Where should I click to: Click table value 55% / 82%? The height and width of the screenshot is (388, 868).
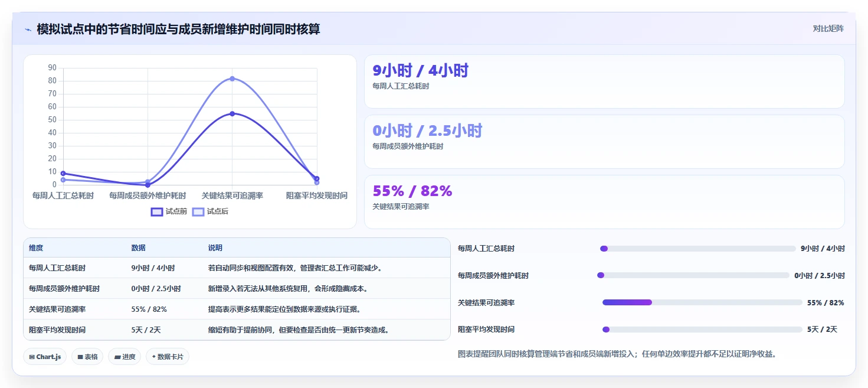(149, 309)
